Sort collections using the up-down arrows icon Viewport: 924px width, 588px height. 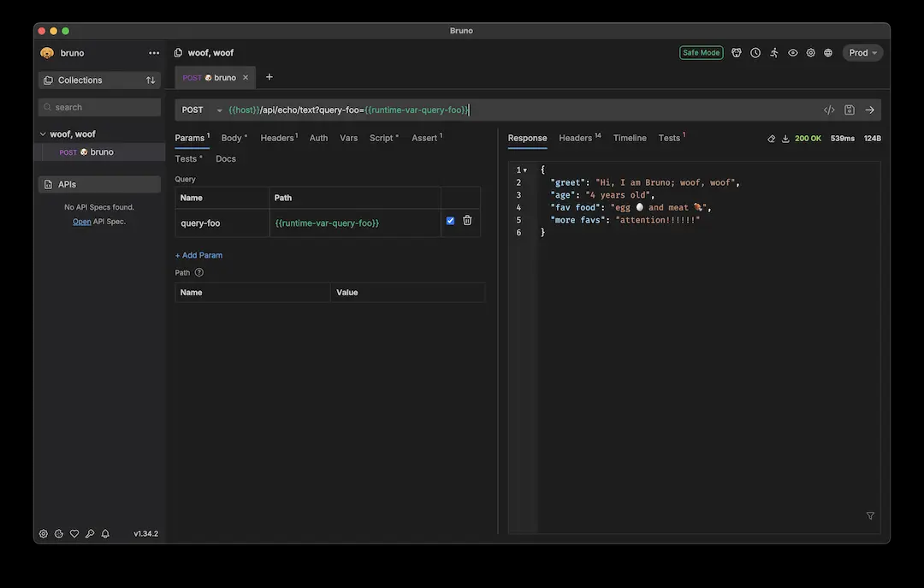[151, 80]
